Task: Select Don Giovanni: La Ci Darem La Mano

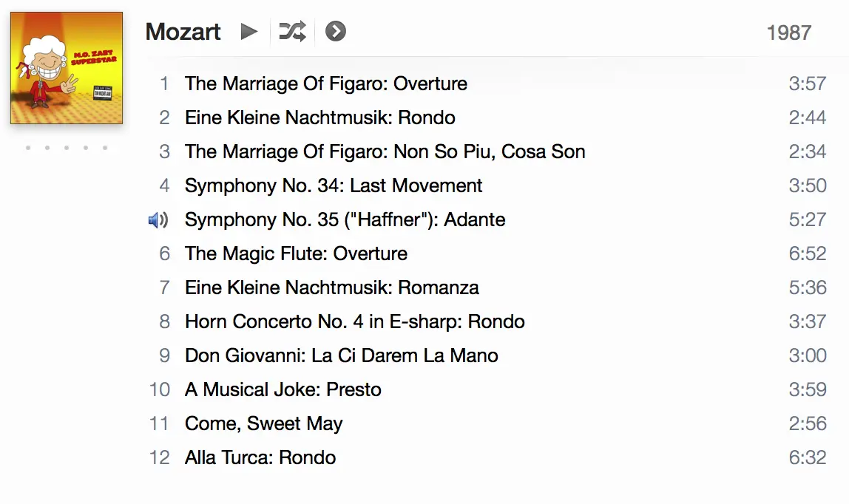Action: tap(341, 355)
